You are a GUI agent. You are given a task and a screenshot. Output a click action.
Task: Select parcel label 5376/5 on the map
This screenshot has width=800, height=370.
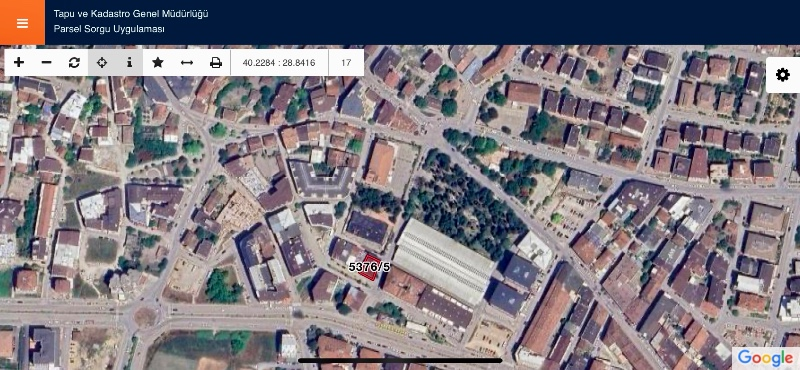click(x=369, y=266)
